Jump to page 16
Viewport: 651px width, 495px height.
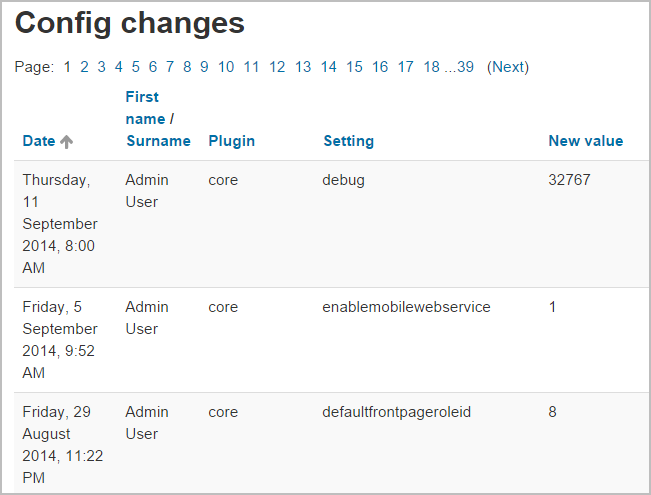pos(380,67)
